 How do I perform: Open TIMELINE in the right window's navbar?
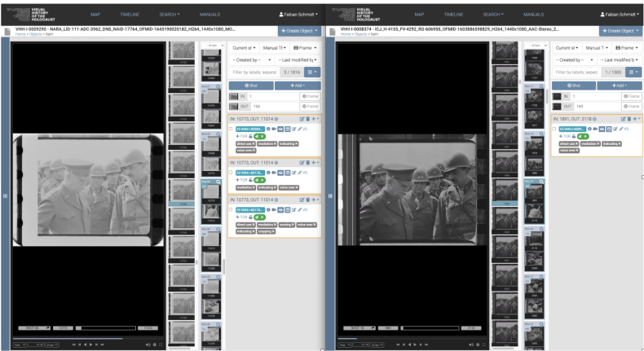(453, 15)
